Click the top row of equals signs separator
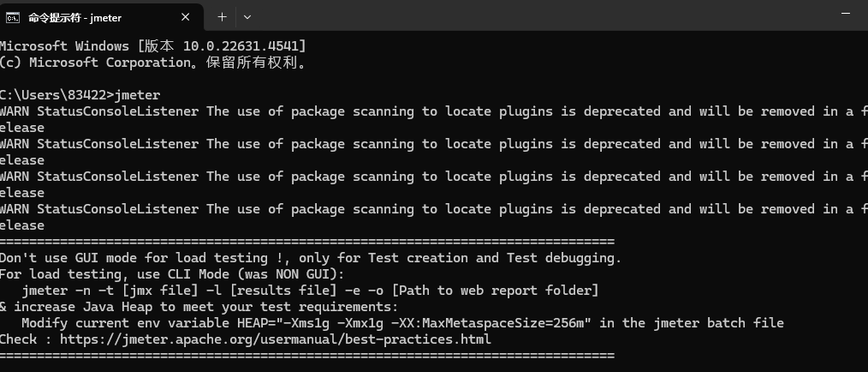868x372 pixels. click(x=307, y=242)
